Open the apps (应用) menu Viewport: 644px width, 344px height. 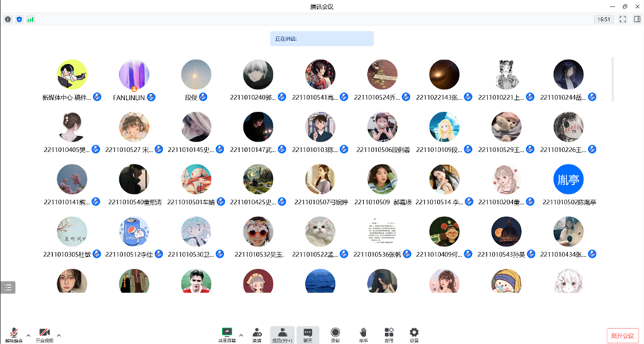[389, 334]
